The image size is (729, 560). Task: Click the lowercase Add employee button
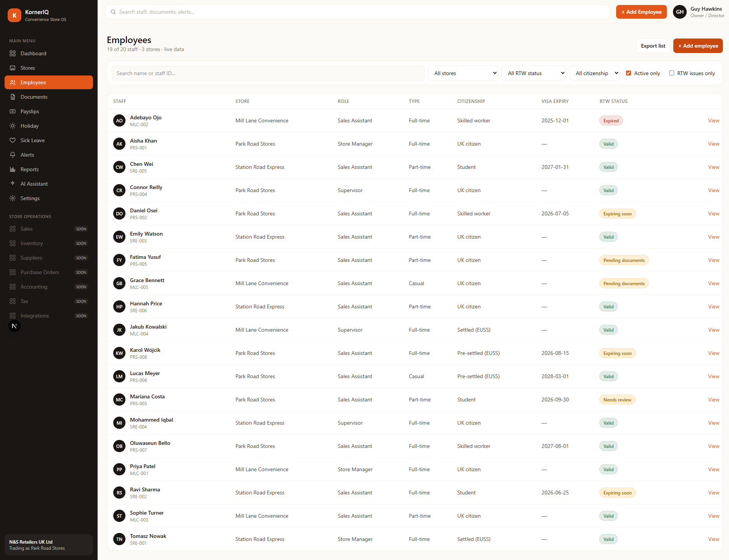(x=698, y=46)
